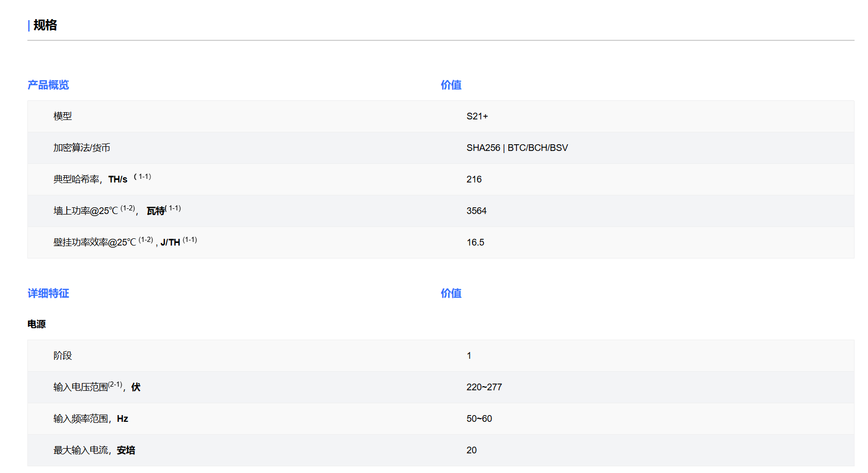
Task: Select the SHA256 | BTC/BCH/BSV value
Action: tap(517, 148)
